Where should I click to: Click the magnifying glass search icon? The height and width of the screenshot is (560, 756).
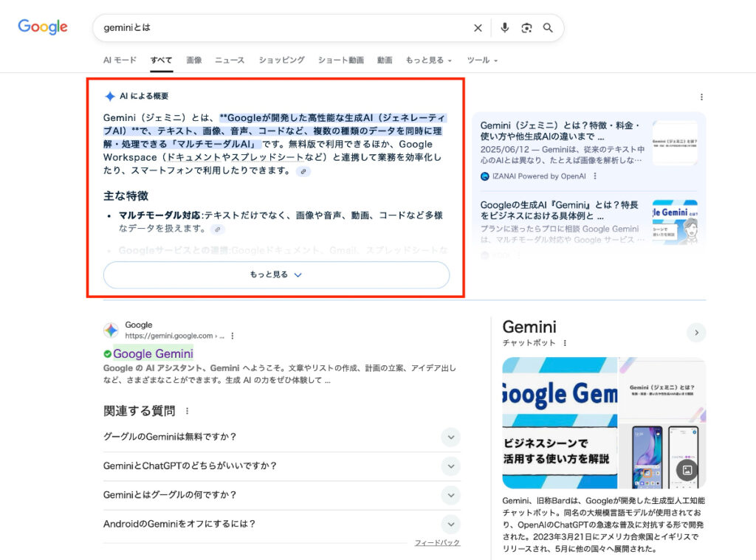click(x=546, y=27)
